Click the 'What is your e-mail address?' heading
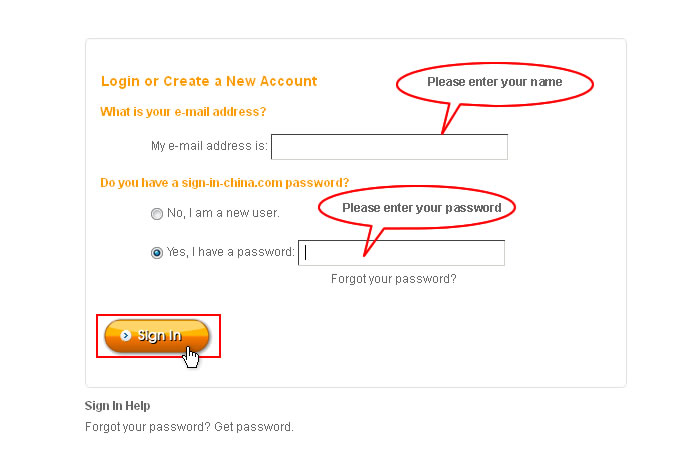The image size is (700, 476). click(x=183, y=112)
